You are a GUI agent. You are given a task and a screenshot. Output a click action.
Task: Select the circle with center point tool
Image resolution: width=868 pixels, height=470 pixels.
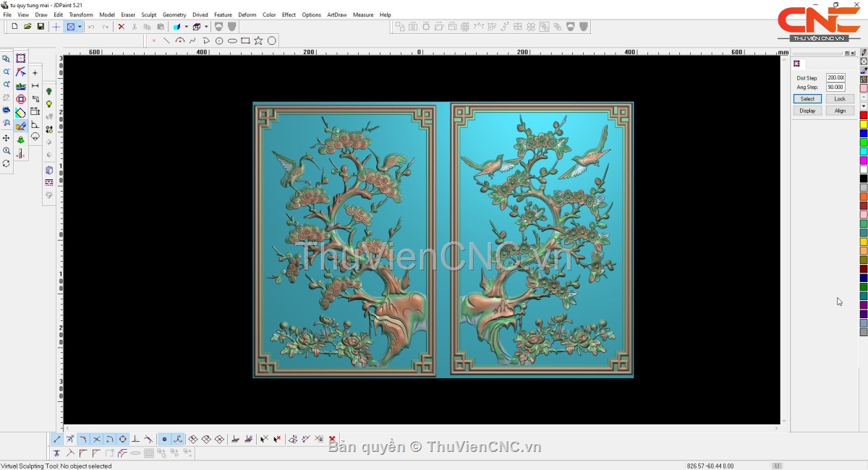pos(219,40)
